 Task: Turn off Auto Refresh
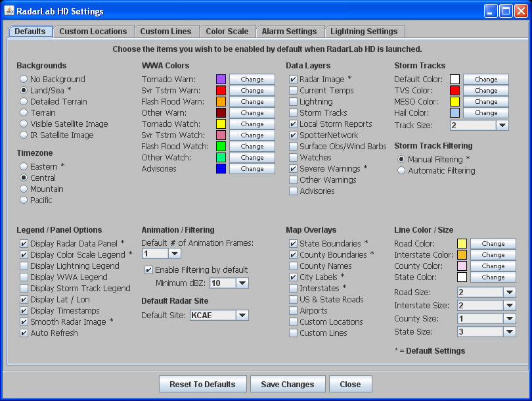[x=49, y=333]
